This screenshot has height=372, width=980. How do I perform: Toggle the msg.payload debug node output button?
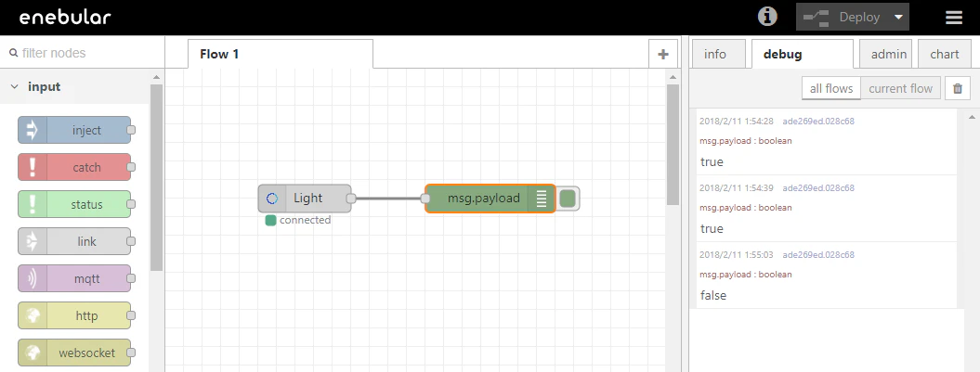(x=568, y=199)
